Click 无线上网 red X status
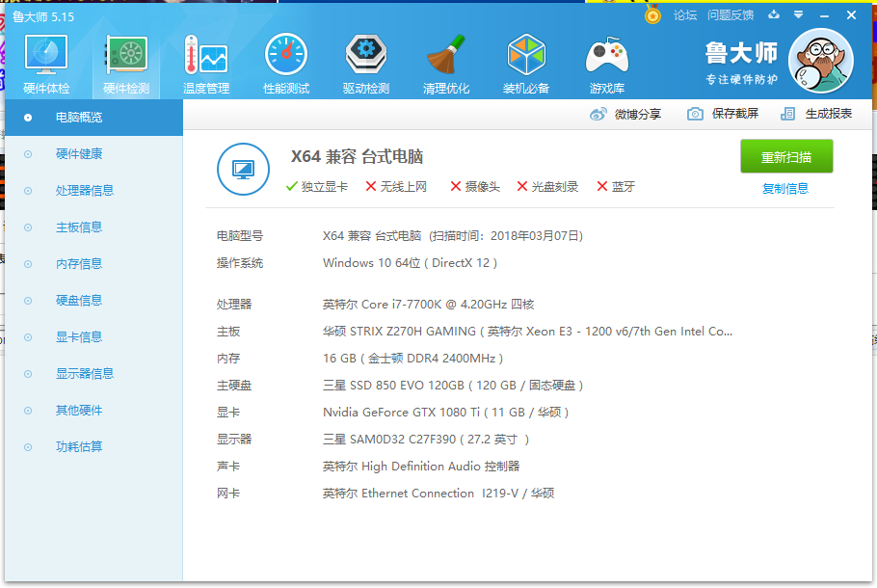Viewport: 877px width, 588px height. (x=396, y=187)
